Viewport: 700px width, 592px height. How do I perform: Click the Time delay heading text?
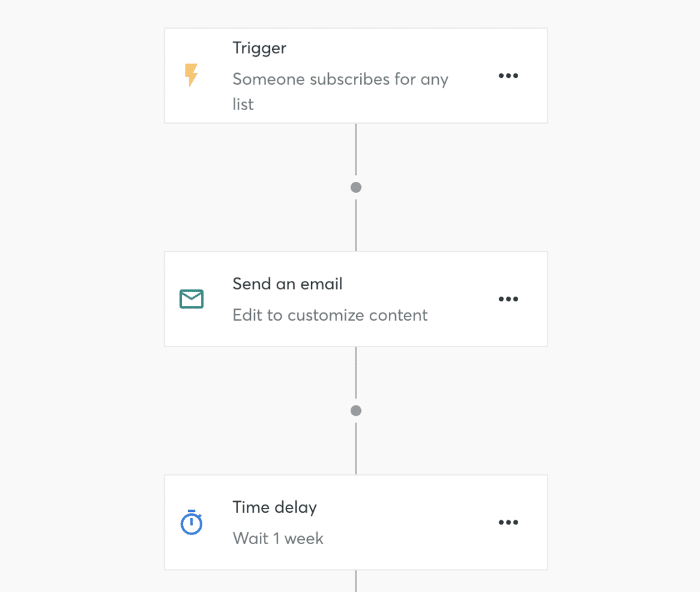[x=275, y=507]
